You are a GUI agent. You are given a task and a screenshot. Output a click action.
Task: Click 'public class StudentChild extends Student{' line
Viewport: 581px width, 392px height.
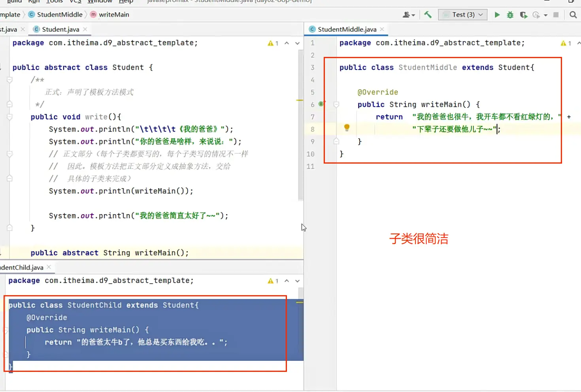[104, 305]
